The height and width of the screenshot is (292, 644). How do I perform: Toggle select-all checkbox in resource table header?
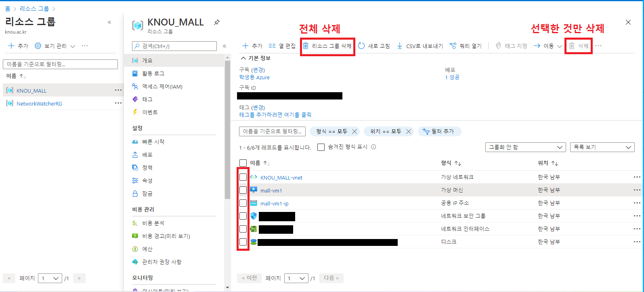tap(243, 163)
